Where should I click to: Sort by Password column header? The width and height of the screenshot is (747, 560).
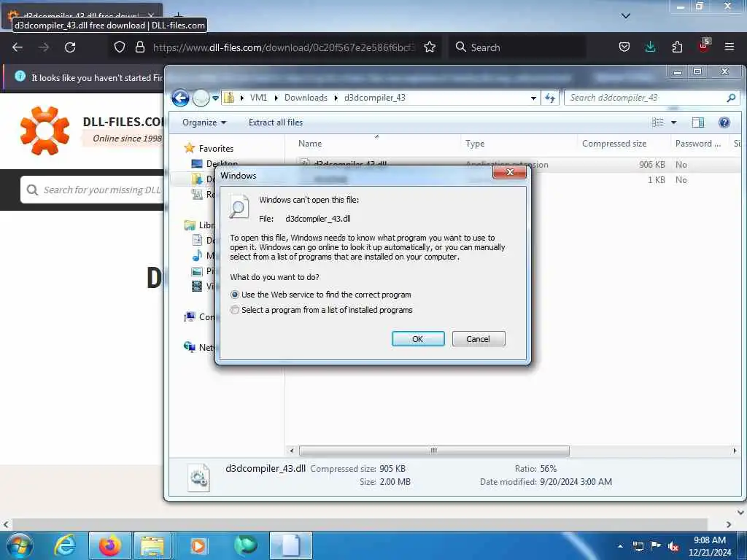pyautogui.click(x=700, y=144)
